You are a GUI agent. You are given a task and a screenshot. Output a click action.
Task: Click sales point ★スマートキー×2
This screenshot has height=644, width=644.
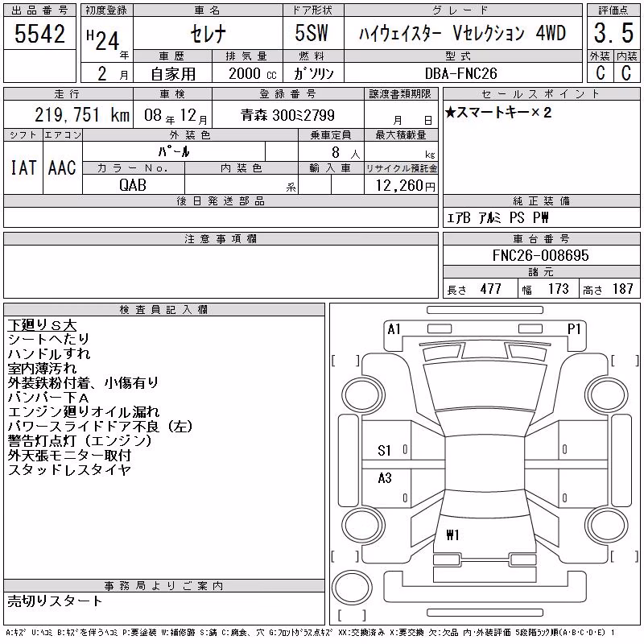pyautogui.click(x=497, y=112)
